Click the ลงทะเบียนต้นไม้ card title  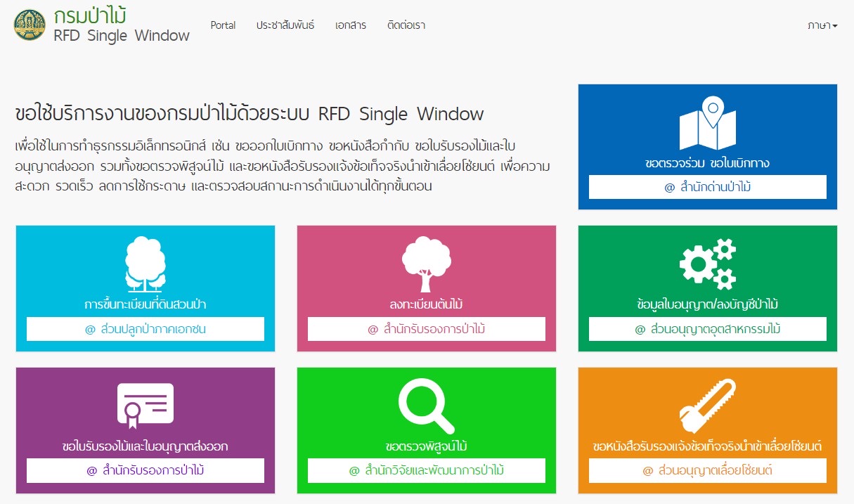pyautogui.click(x=427, y=304)
